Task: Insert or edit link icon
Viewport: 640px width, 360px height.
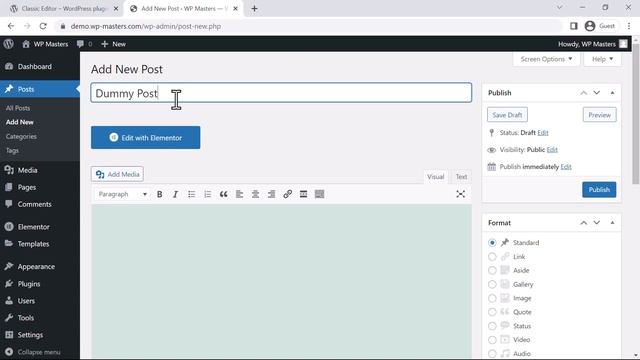Action: tap(287, 194)
